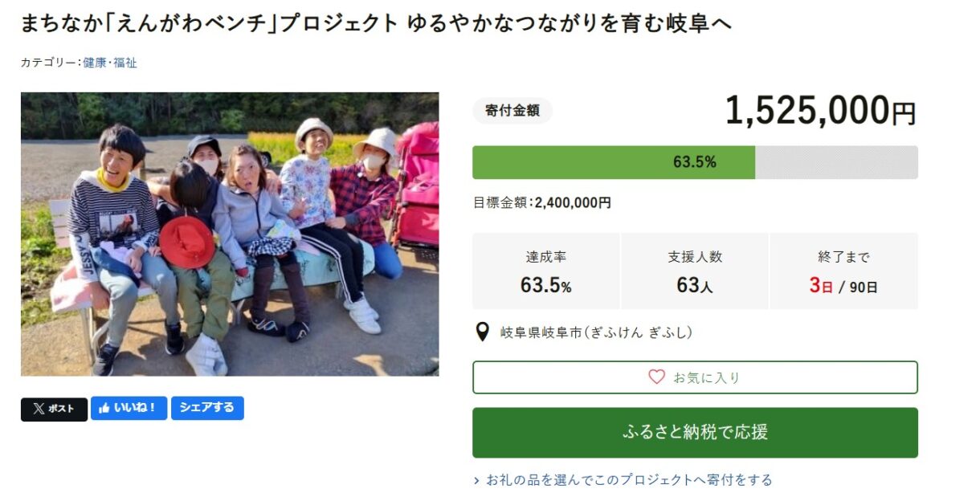Click the chevron before the お礼の品 link

point(477,480)
